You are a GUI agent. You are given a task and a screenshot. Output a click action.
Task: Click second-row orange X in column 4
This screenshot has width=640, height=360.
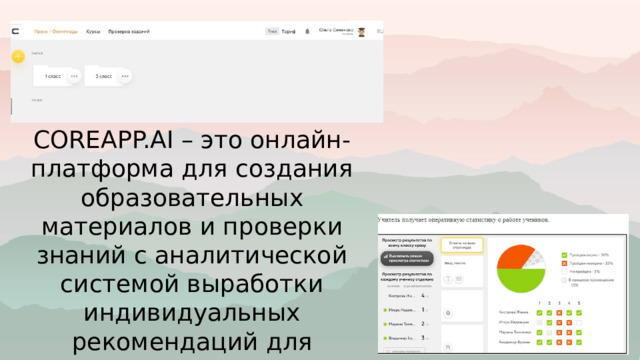click(569, 322)
